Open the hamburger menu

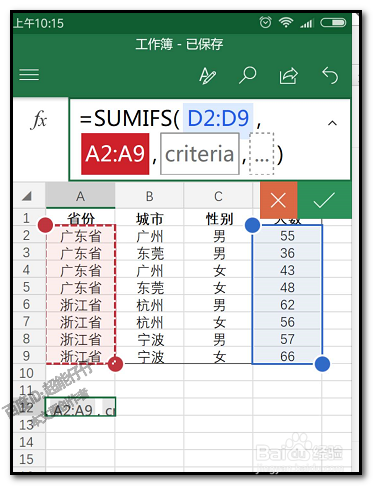[29, 75]
